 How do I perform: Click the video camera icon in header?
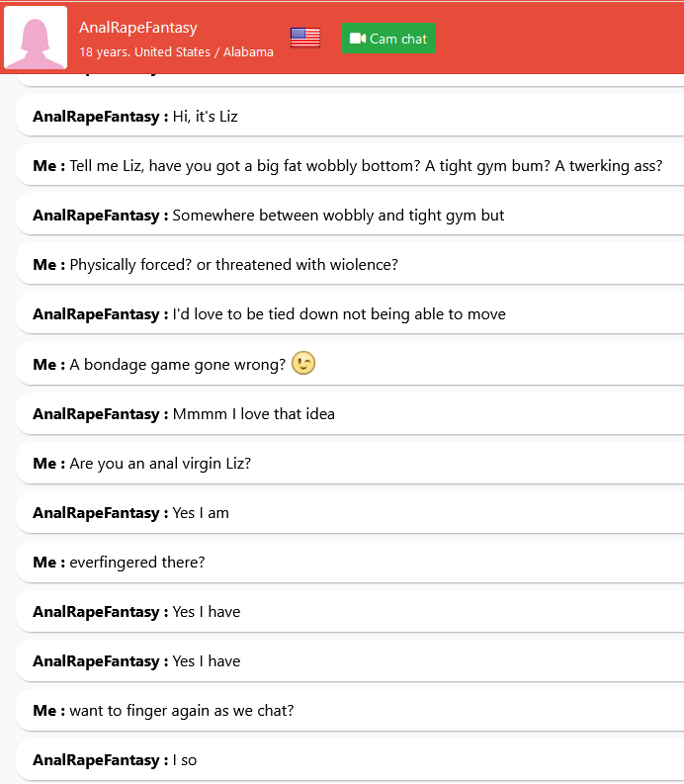tap(358, 39)
